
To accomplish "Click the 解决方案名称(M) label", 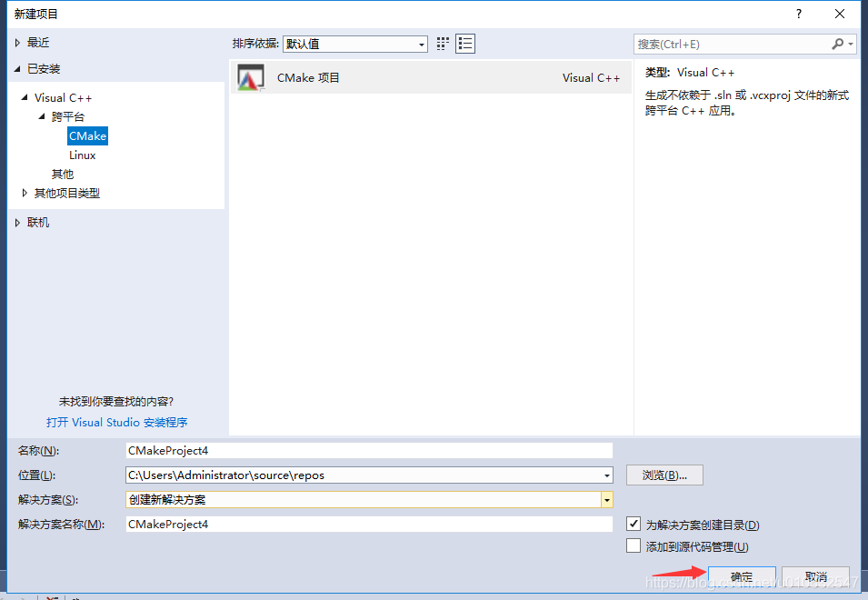I will 61,525.
